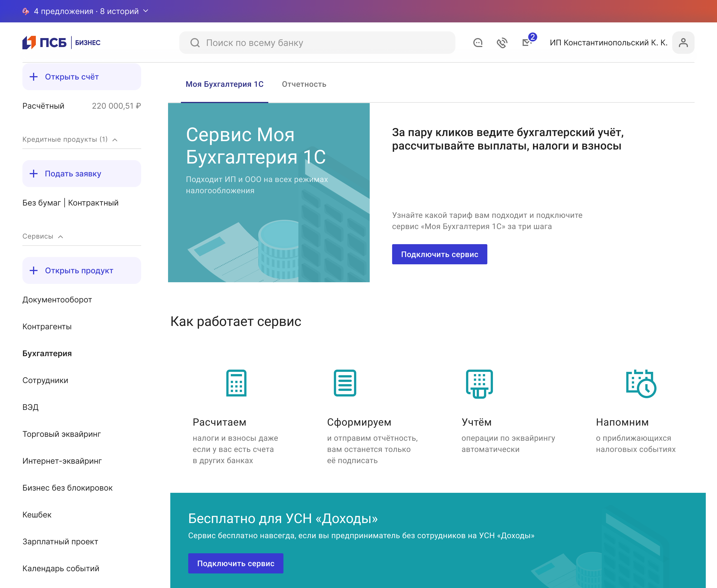This screenshot has width=717, height=588.
Task: Open Торговый эквайринг in sidebar
Action: click(x=62, y=434)
